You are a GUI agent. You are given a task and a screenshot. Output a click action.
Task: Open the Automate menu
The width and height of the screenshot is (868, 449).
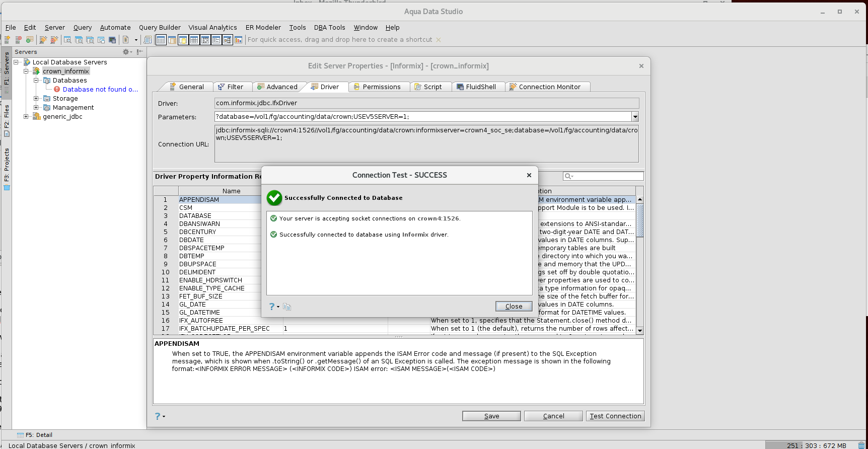pyautogui.click(x=115, y=28)
